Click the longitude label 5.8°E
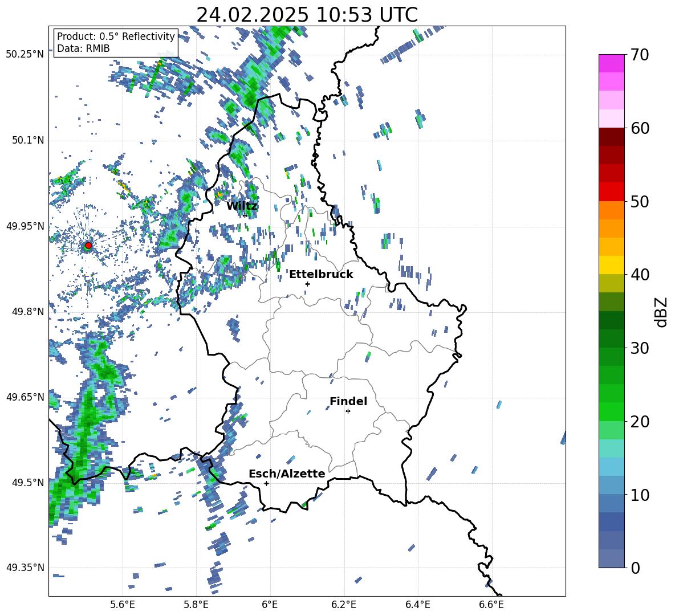Screen dimensions: 675x616 (x=196, y=605)
